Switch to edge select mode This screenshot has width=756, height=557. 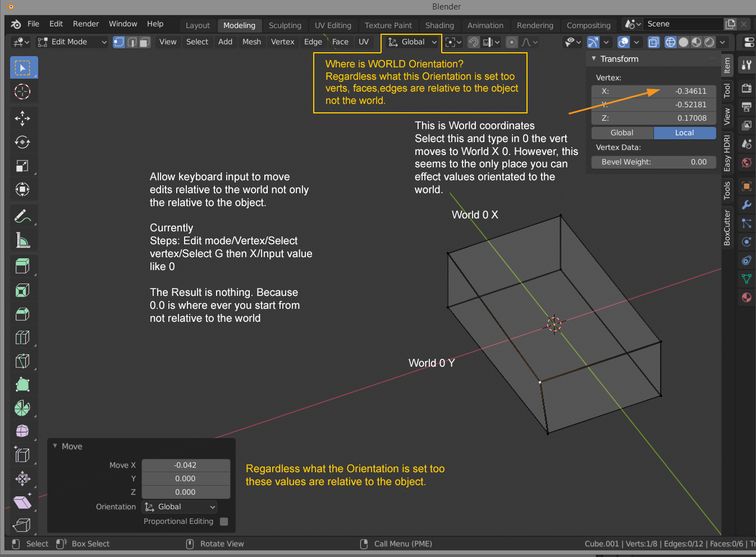[132, 42]
